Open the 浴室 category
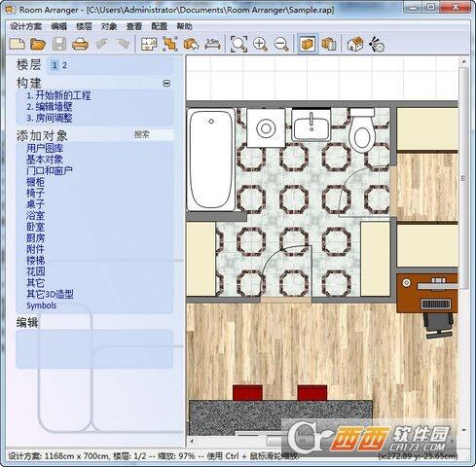 (35, 216)
